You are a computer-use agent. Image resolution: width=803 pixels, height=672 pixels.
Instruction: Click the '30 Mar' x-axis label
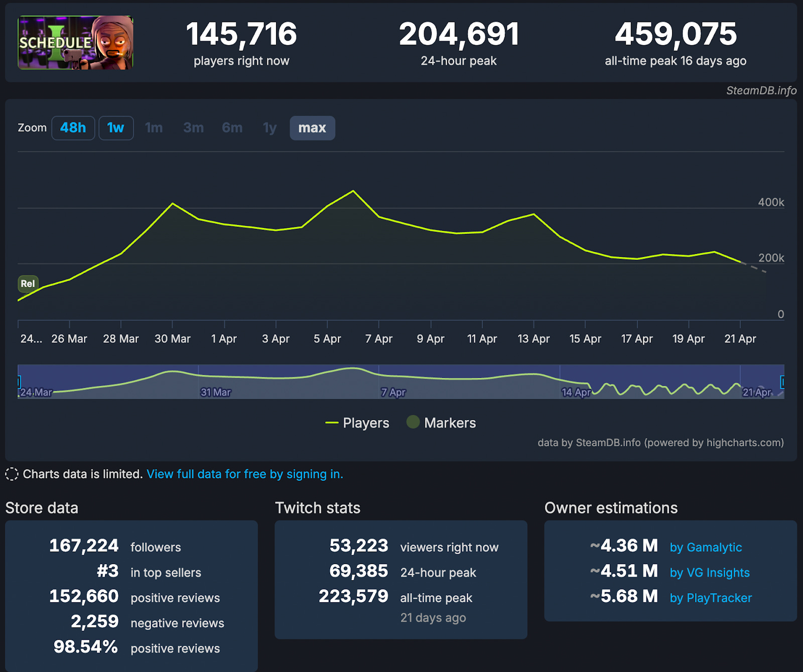coord(173,339)
